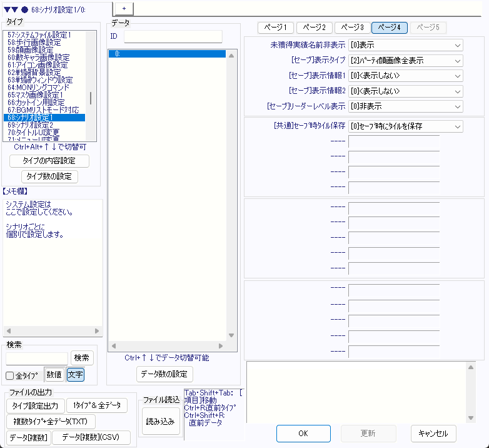Click the 読み込み file import button

pos(161,422)
